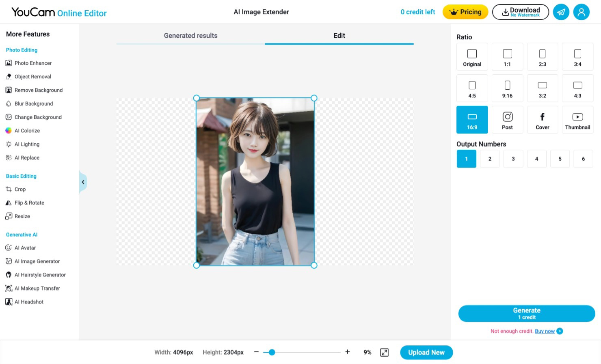Set output numbers to 4
Viewport: 601px width, 364px height.
pyautogui.click(x=536, y=159)
